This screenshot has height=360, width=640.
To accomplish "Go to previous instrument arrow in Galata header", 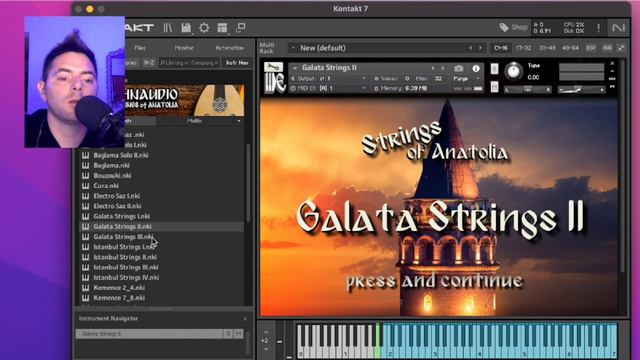I will [433, 68].
